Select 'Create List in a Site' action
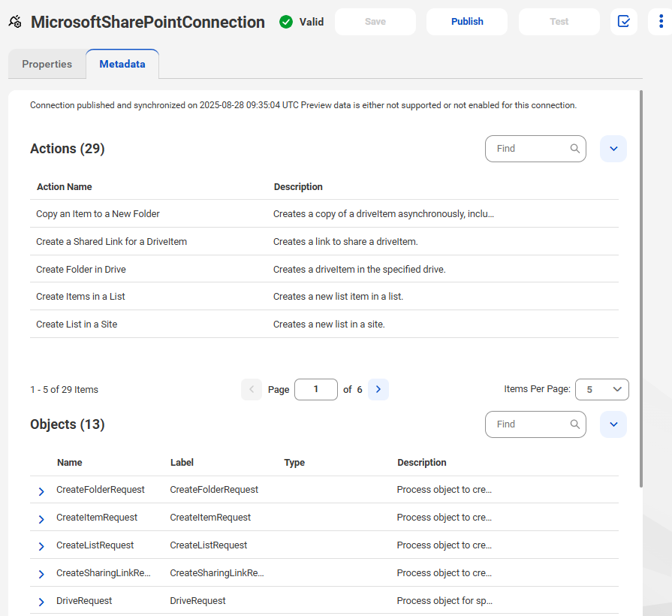Viewport: 672px width, 616px height. tap(77, 324)
